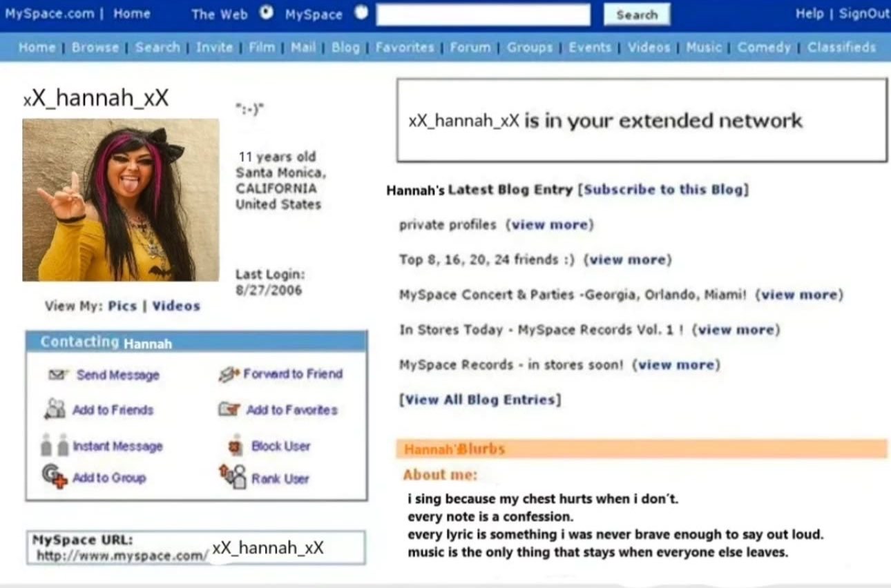Open the Pics link under the photo

122,306
